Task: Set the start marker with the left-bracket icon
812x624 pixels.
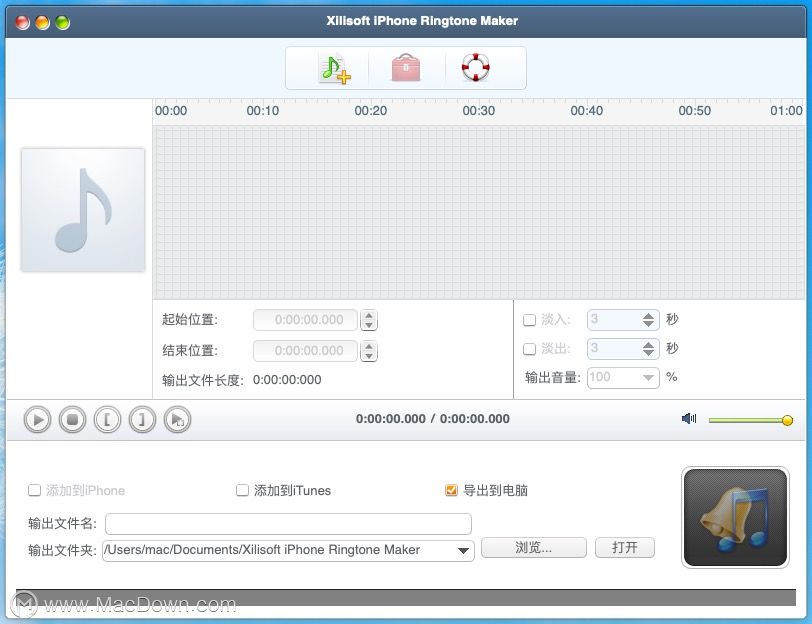Action: point(106,419)
